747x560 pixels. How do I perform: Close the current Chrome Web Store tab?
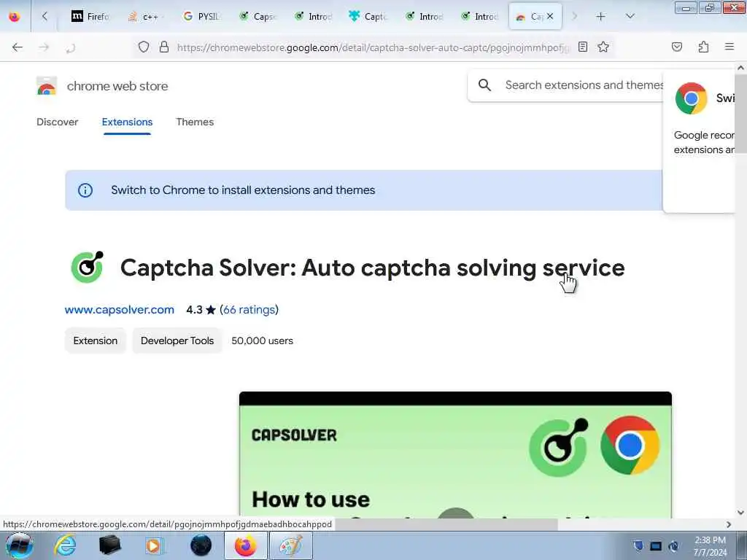(550, 16)
